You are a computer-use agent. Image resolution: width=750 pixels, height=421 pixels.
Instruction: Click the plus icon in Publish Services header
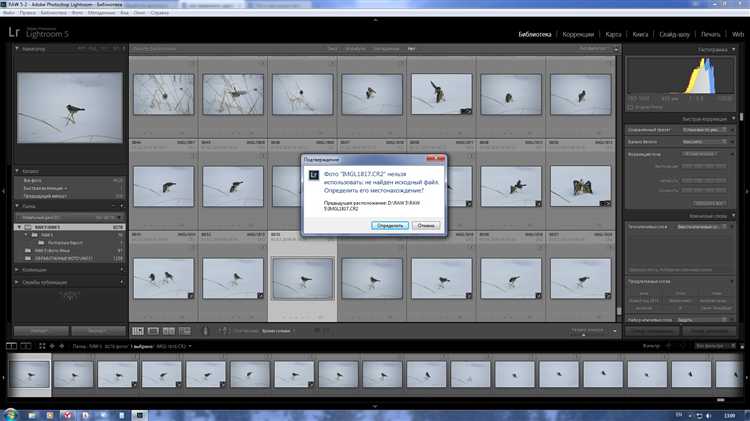pyautogui.click(x=121, y=282)
